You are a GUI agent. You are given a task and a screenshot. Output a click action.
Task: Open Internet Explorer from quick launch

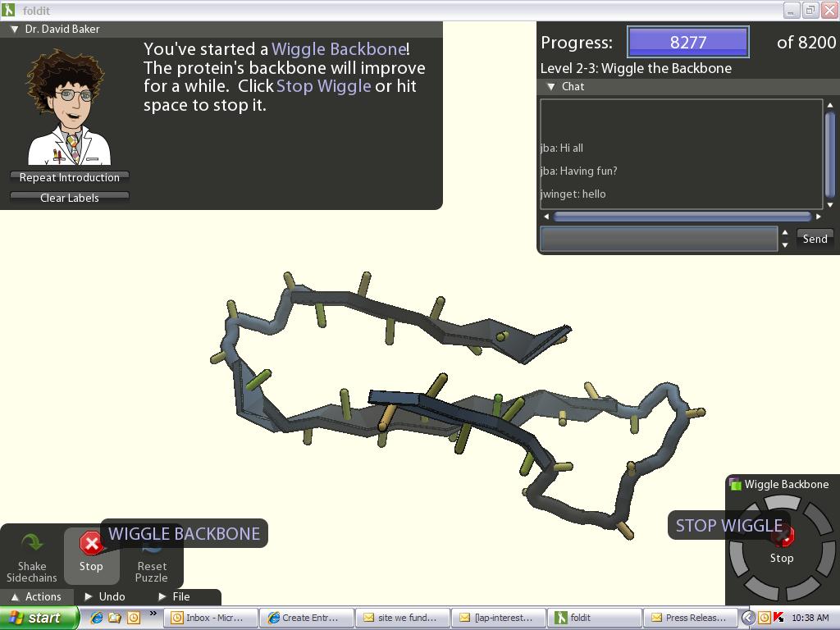click(97, 618)
